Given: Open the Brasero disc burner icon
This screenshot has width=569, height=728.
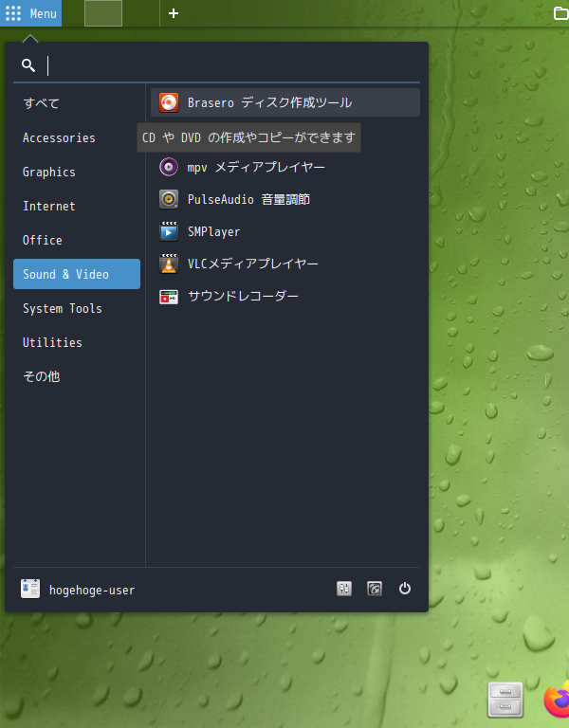Looking at the screenshot, I should [169, 102].
